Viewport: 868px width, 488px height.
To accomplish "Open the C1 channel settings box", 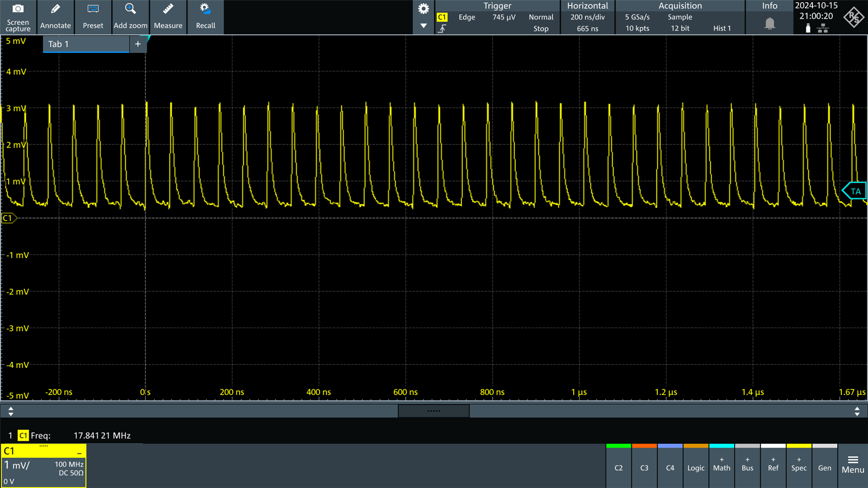I will 43,466.
